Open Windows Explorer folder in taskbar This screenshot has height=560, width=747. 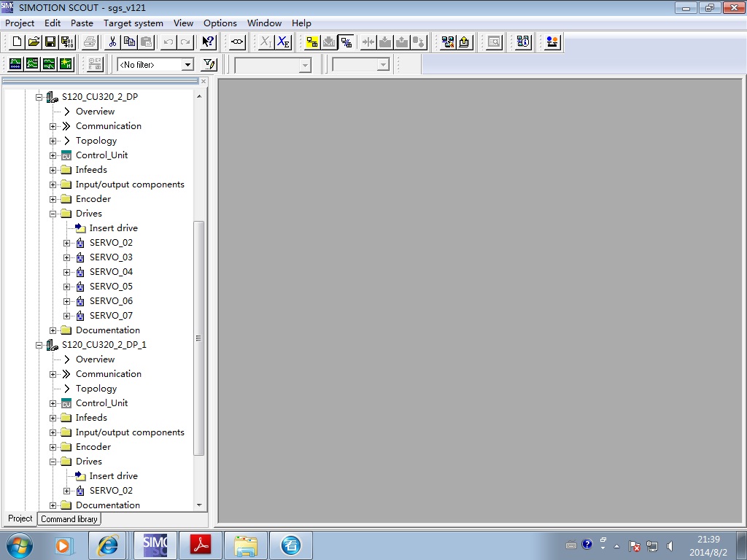point(246,545)
